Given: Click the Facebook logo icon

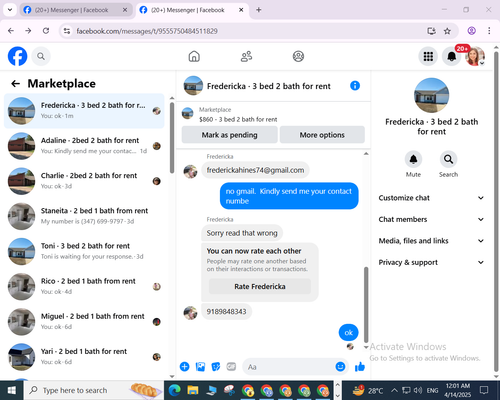Looking at the screenshot, I should (x=17, y=56).
